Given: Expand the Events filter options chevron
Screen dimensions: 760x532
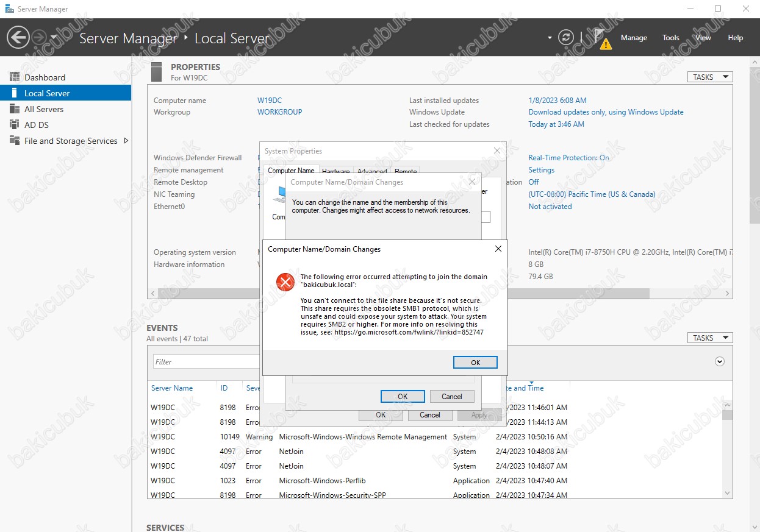Looking at the screenshot, I should click(x=720, y=361).
